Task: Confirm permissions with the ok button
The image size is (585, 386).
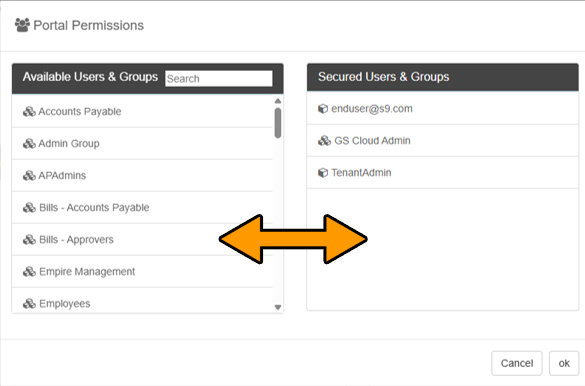Action: point(564,363)
